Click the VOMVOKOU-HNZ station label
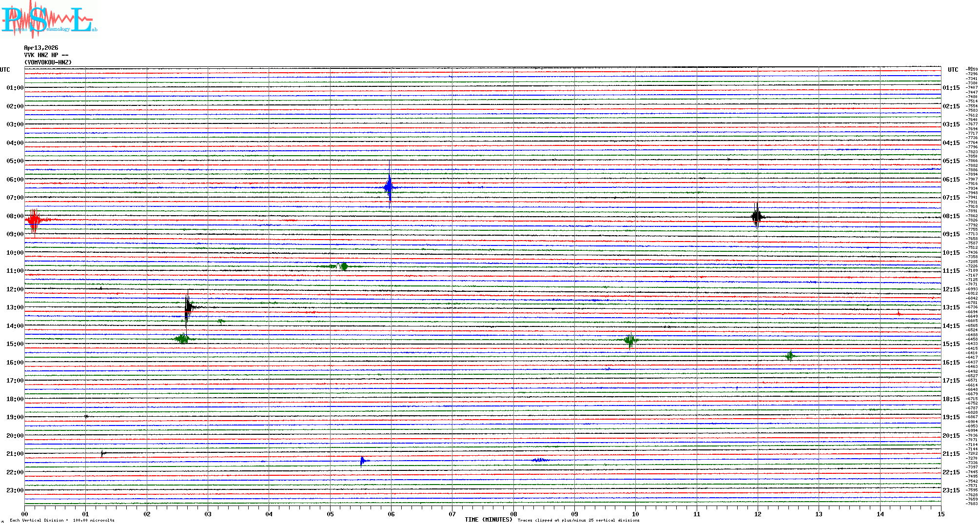This screenshot has width=980, height=527. pos(48,62)
